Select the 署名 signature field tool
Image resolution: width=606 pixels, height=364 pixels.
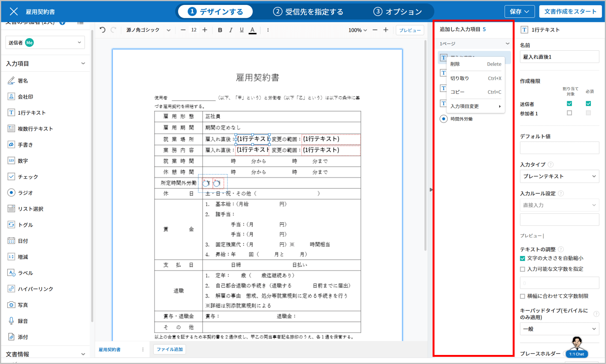point(23,81)
